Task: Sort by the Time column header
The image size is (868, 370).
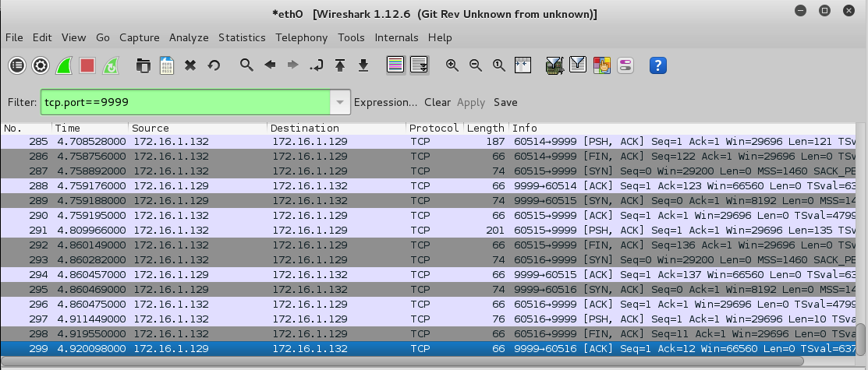Action: click(90, 129)
